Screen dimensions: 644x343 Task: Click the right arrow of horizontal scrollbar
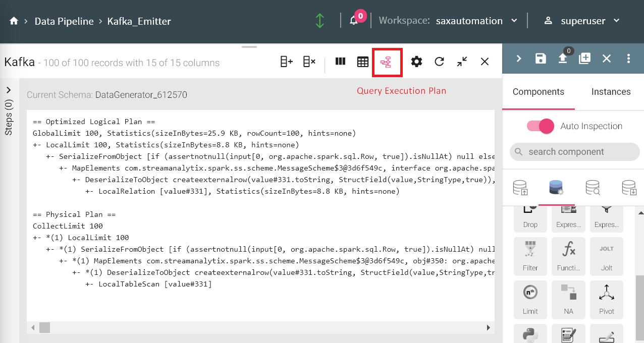[489, 328]
